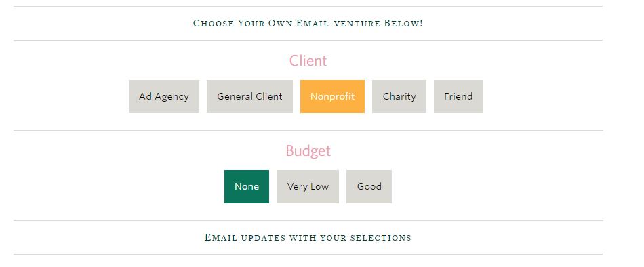Choose General Client as the client type

point(249,96)
